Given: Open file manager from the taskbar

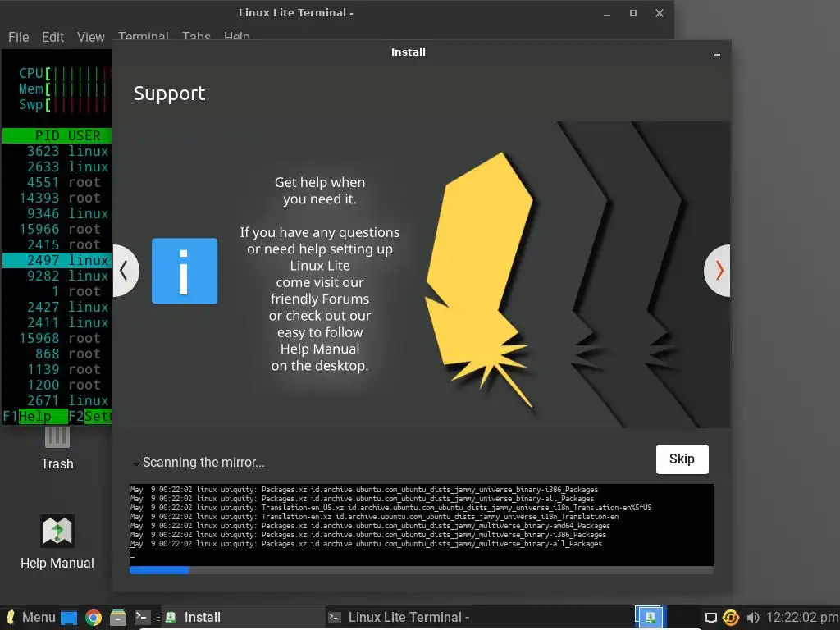Looking at the screenshot, I should tap(118, 618).
